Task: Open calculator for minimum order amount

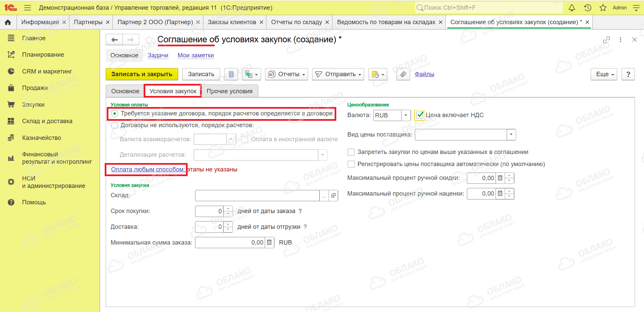Action: click(x=269, y=243)
